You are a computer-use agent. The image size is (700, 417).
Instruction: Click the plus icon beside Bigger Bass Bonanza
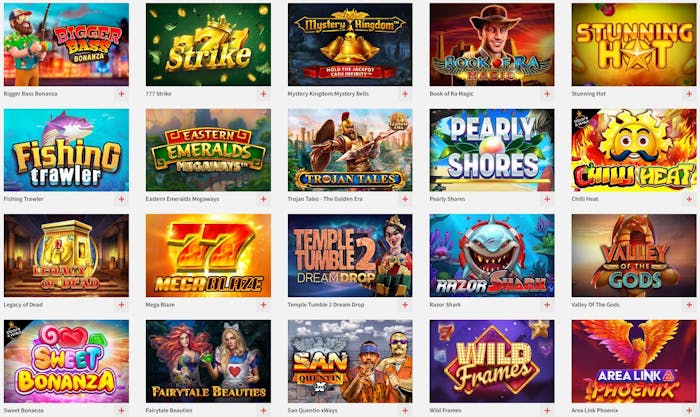pyautogui.click(x=121, y=94)
